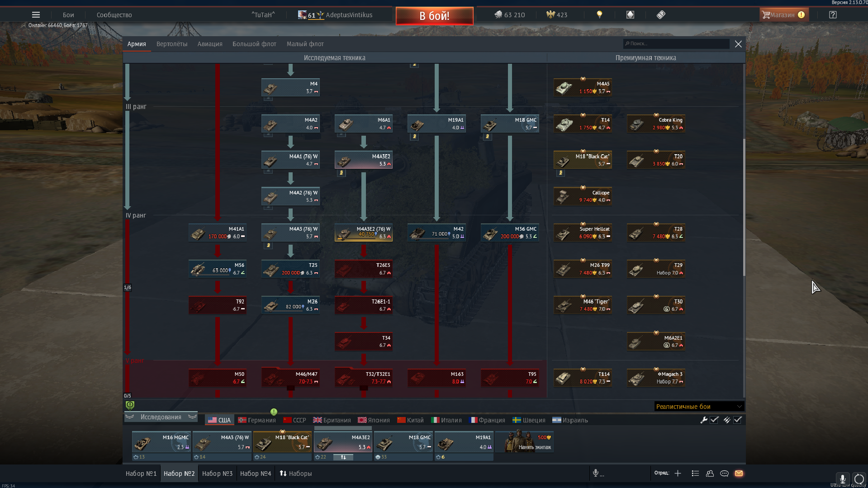
Task: Select the Magach 3 pack vehicle
Action: (x=656, y=378)
